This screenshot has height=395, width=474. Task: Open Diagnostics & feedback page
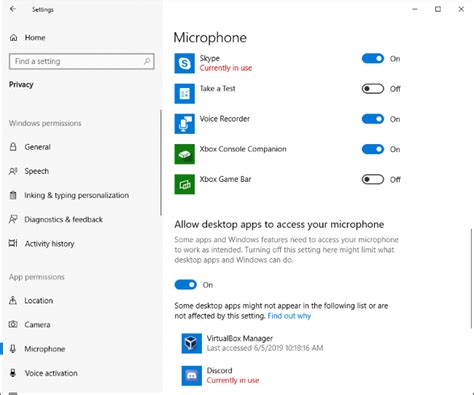point(63,219)
